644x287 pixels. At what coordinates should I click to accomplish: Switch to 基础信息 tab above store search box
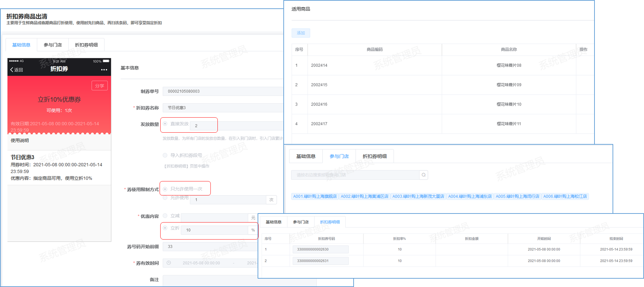[x=306, y=156]
